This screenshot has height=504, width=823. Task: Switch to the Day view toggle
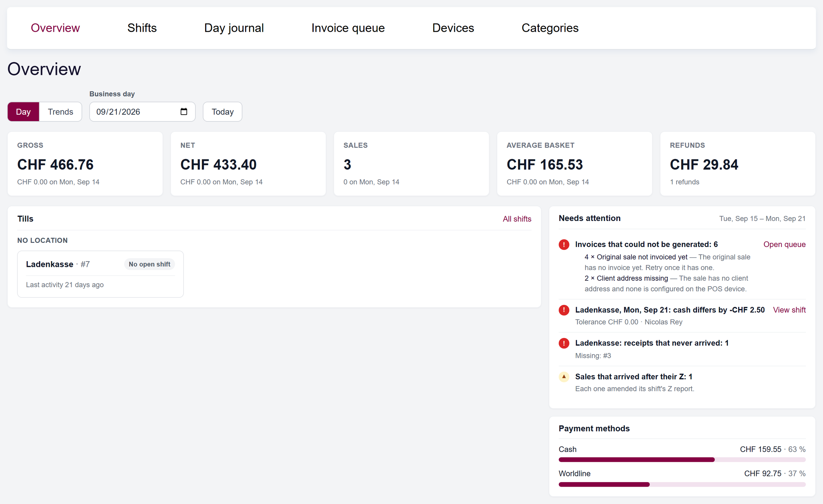click(x=23, y=112)
